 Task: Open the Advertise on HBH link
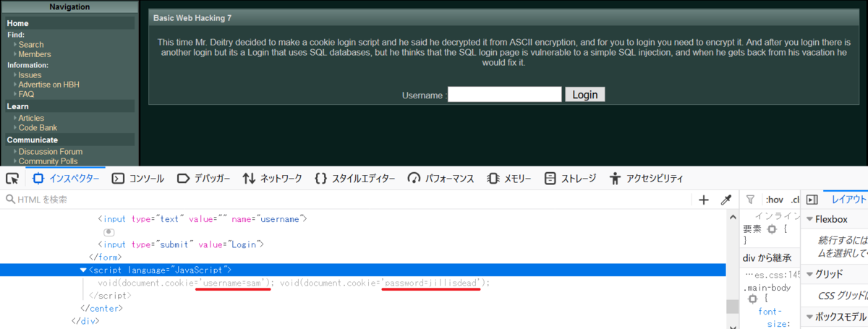click(x=50, y=85)
